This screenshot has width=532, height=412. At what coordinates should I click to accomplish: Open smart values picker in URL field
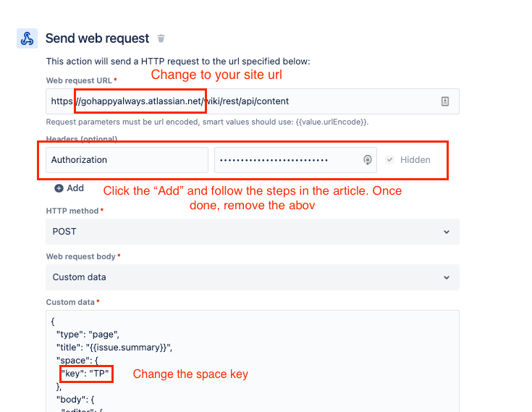445,101
